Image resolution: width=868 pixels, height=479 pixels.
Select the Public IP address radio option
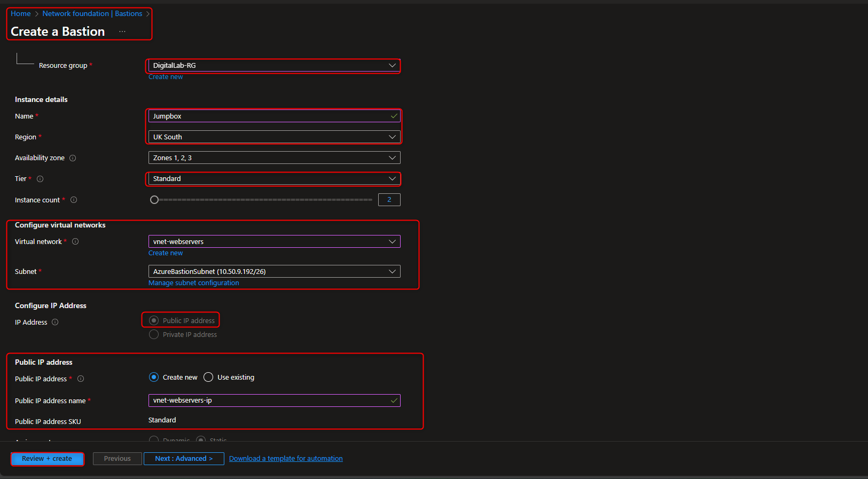(154, 320)
